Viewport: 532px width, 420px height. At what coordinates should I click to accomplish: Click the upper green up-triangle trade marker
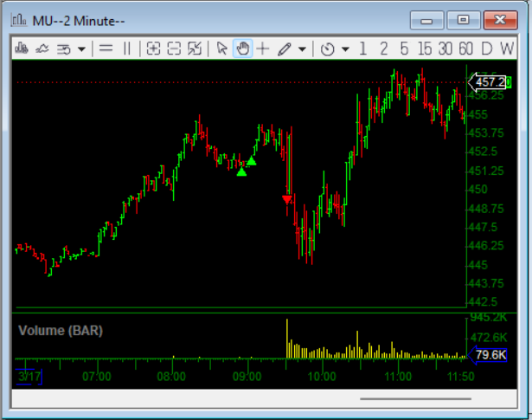point(252,160)
